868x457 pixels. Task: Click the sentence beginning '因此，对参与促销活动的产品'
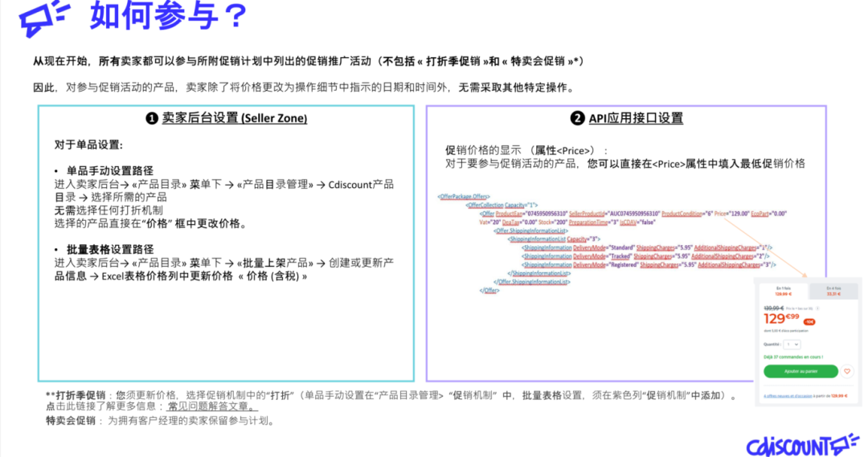[x=305, y=88]
